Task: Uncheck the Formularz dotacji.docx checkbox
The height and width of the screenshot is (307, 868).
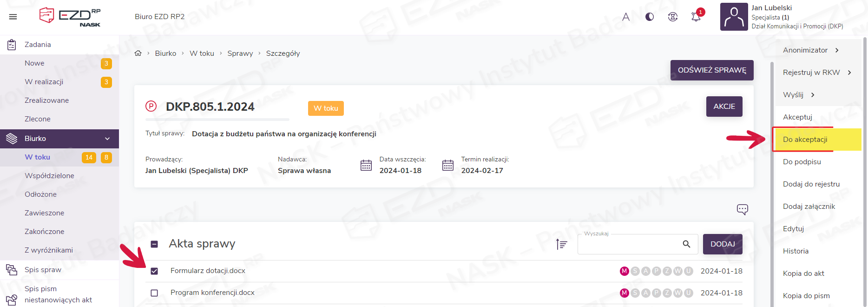Action: pos(154,271)
